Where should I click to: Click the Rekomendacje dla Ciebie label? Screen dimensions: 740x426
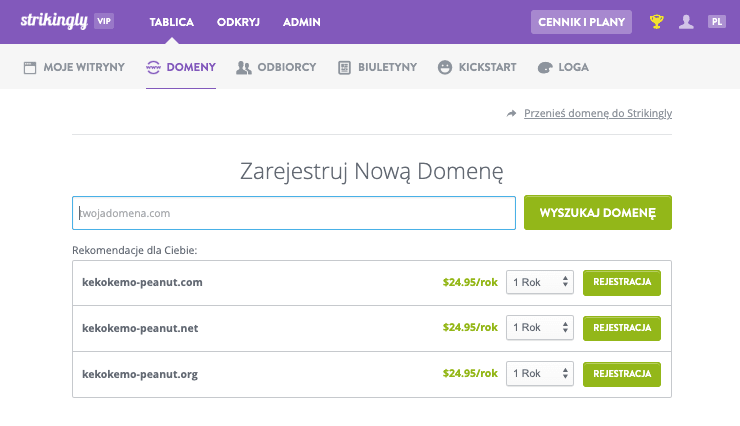point(135,251)
